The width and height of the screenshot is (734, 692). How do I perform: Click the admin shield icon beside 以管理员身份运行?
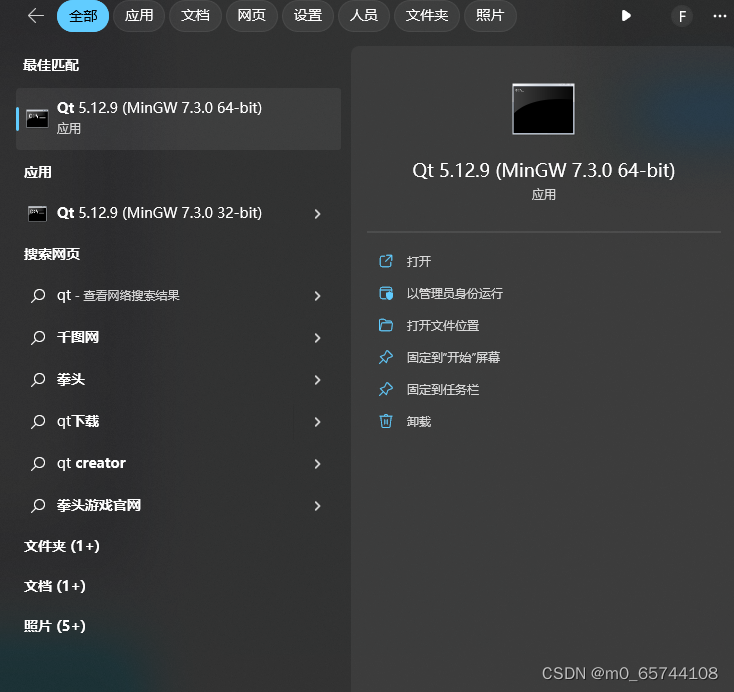pos(386,293)
